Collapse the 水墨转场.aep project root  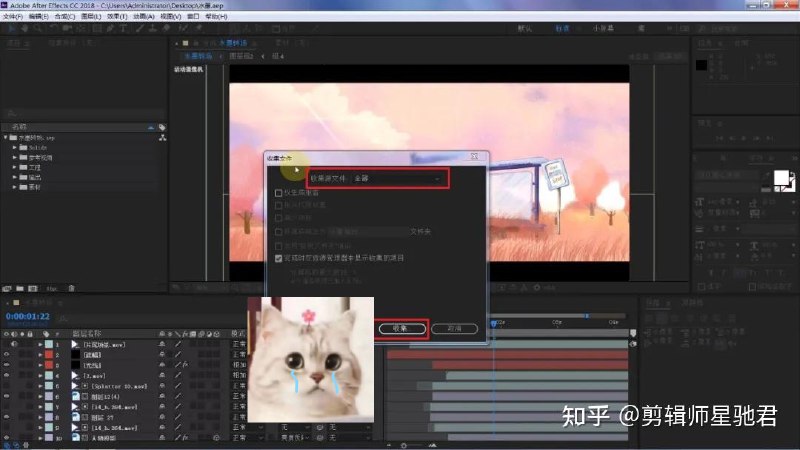(6, 138)
